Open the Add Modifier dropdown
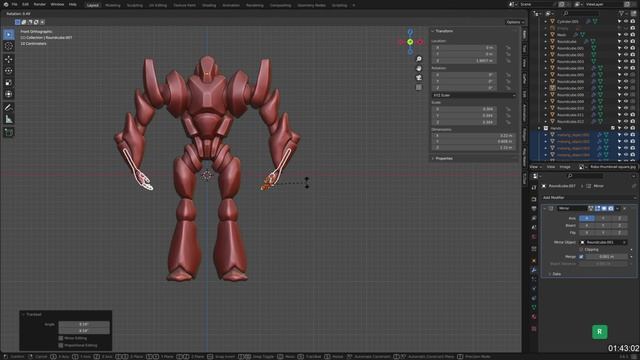The image size is (640, 360). click(589, 198)
